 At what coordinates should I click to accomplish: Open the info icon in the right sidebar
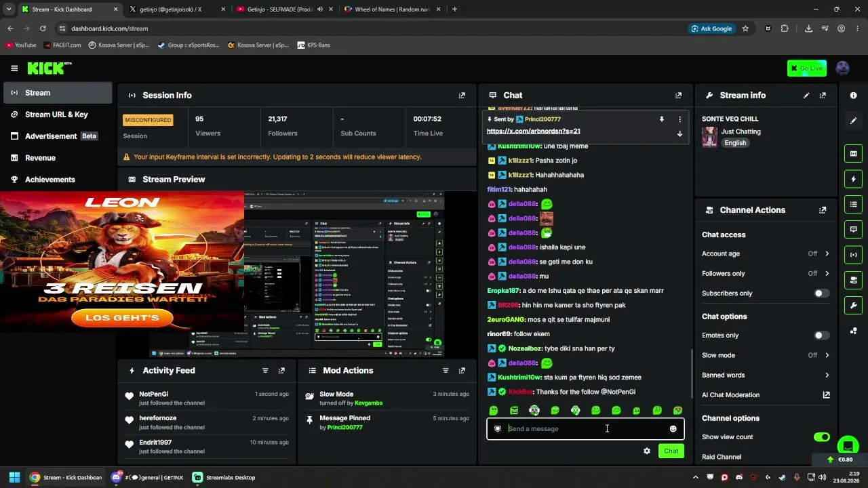853,96
